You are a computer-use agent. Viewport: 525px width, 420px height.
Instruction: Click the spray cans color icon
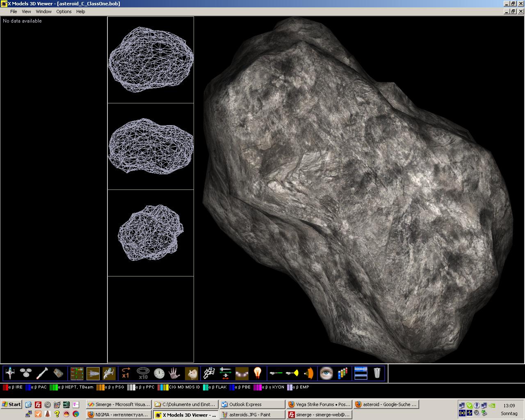[342, 373]
